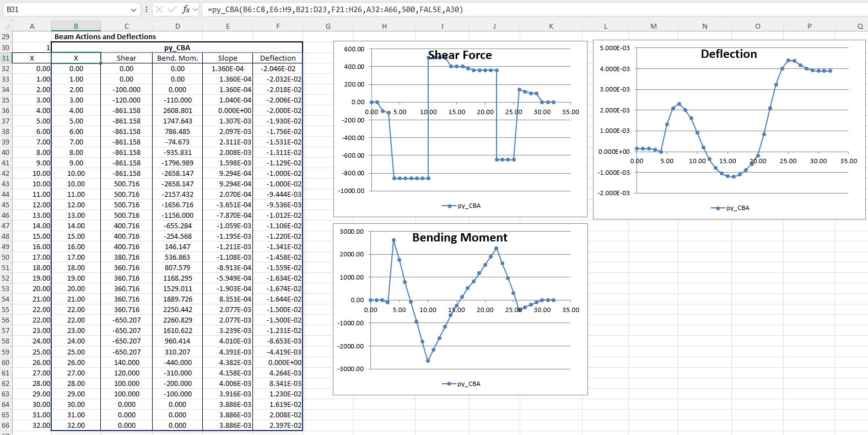Select row 44 header
Image resolution: width=868 pixels, height=435 pixels.
(6, 194)
